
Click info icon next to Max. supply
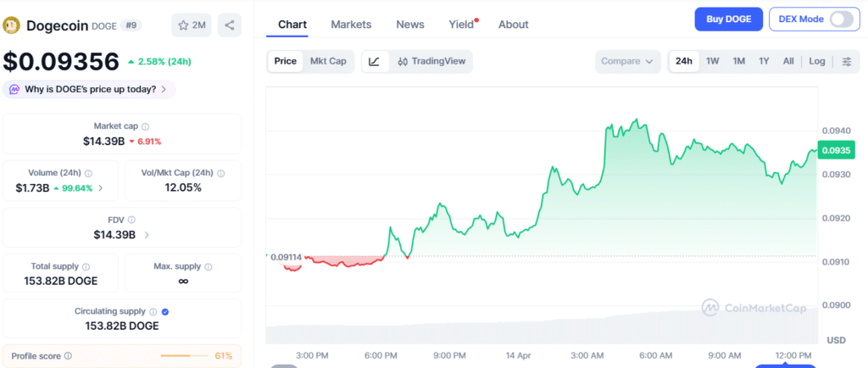(209, 267)
